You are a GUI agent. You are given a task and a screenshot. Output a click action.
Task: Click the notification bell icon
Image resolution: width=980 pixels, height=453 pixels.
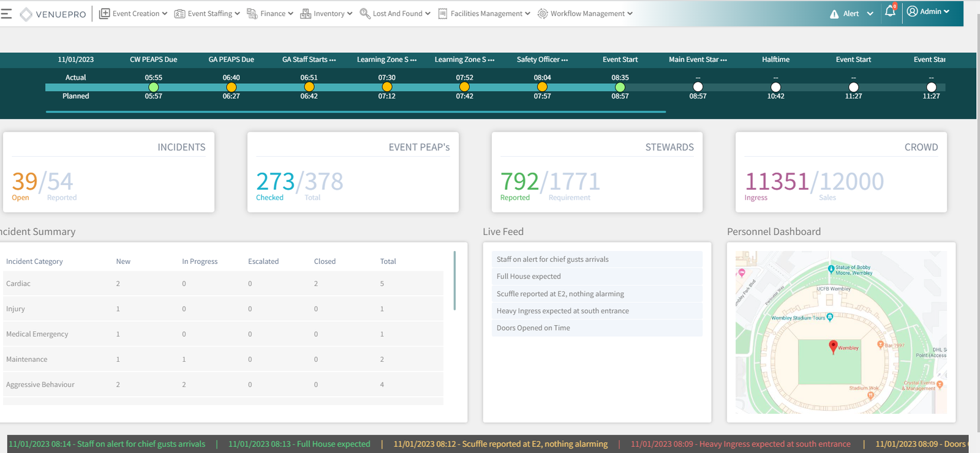coord(890,12)
